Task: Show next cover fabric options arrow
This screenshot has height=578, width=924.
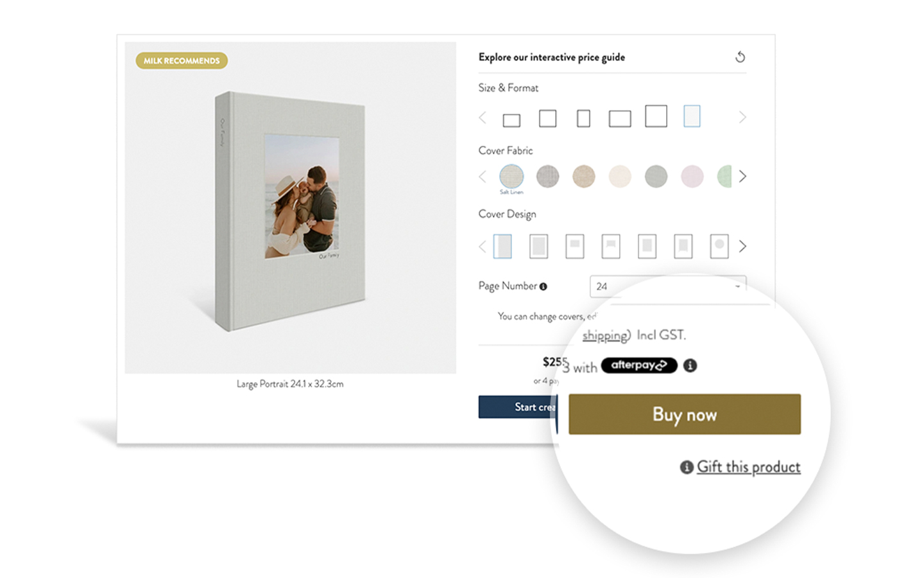Action: 742,176
